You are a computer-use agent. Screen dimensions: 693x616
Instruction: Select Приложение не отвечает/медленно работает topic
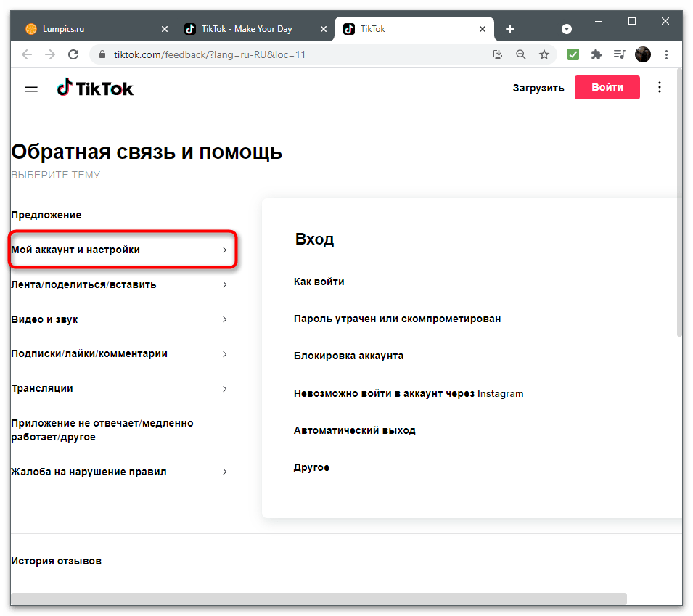102,430
